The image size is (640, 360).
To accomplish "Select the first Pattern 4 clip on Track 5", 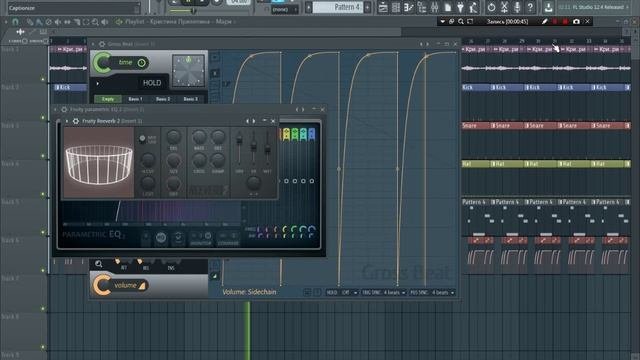I will [476, 202].
